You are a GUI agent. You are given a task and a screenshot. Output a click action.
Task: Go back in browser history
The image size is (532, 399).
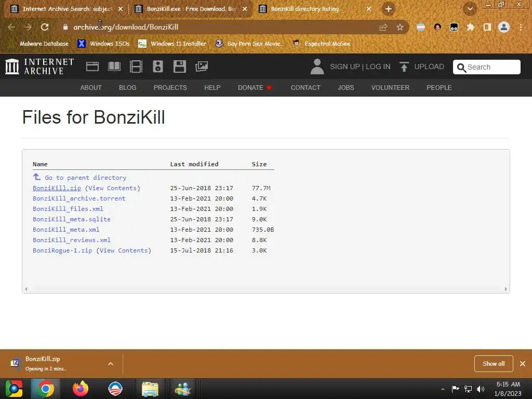pyautogui.click(x=11, y=27)
